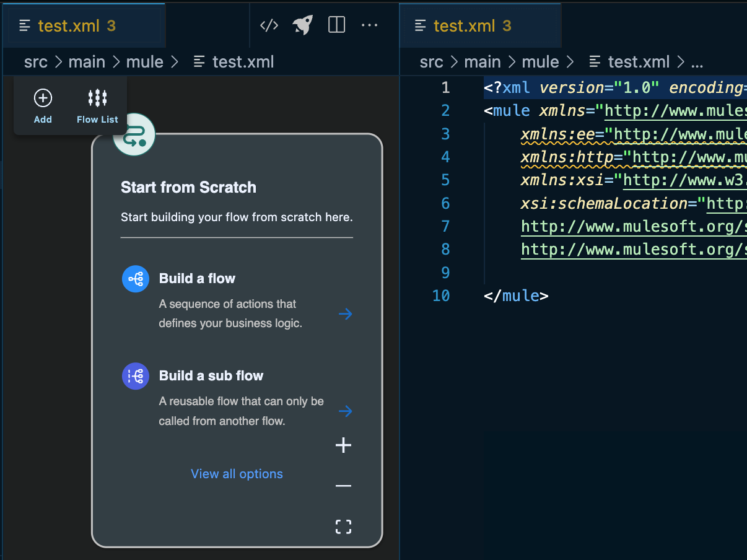
Task: Click line number 10 in the editor
Action: tap(441, 295)
